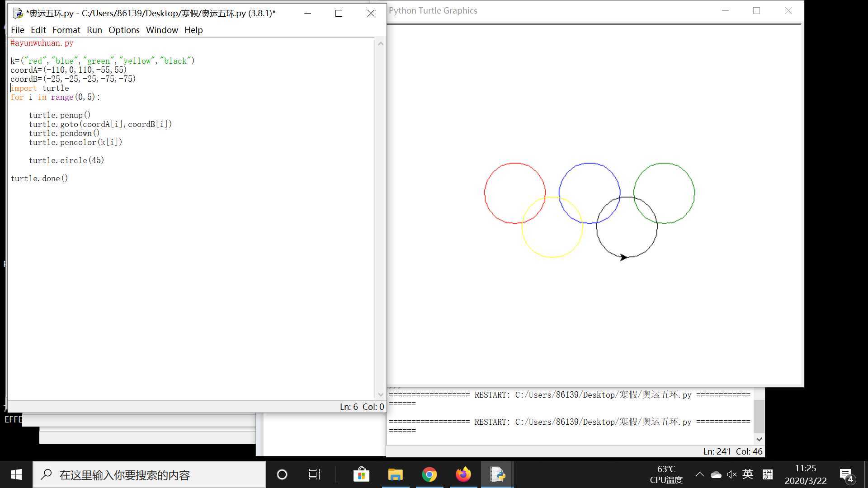Open the notification center icon
The width and height of the screenshot is (868, 488).
click(x=846, y=475)
